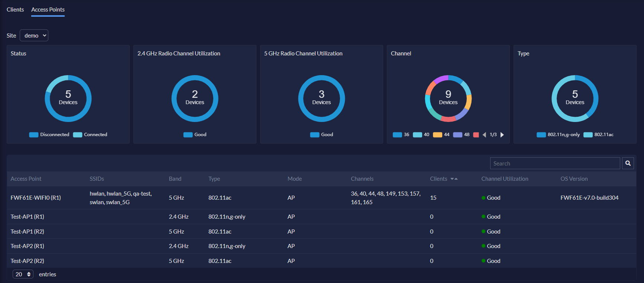Sort by SSIDs column header
The height and width of the screenshot is (283, 644).
tap(97, 179)
